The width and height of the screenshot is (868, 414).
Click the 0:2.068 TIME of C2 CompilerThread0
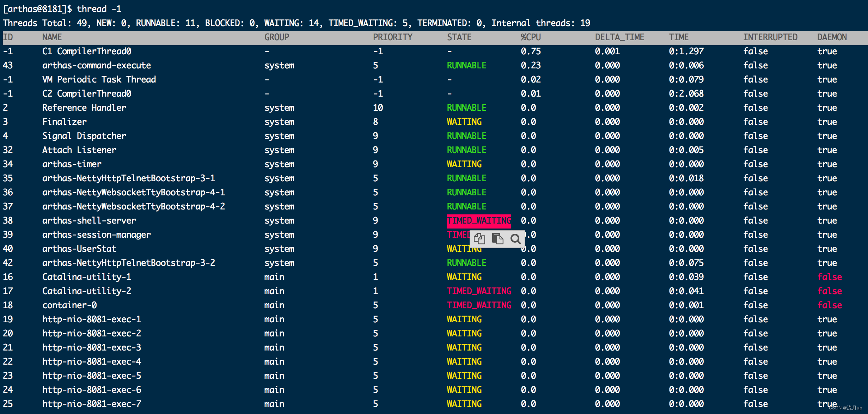tap(686, 94)
